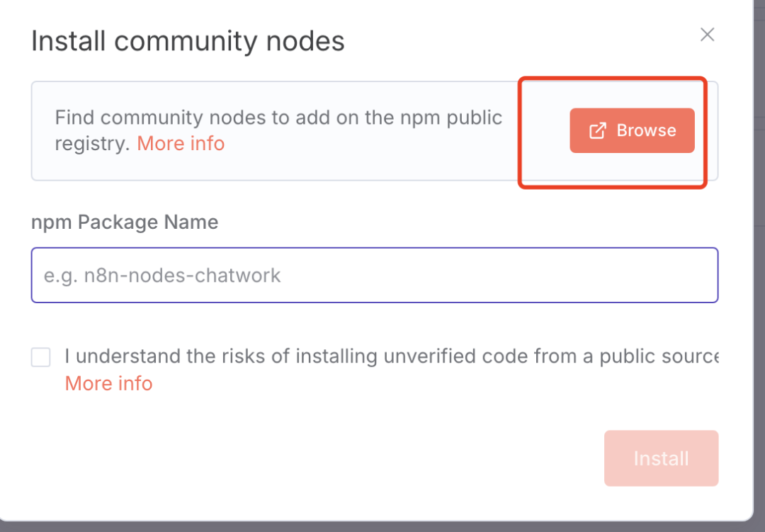Image resolution: width=765 pixels, height=532 pixels.
Task: Click "npm public" text in the info banner
Action: 453,118
